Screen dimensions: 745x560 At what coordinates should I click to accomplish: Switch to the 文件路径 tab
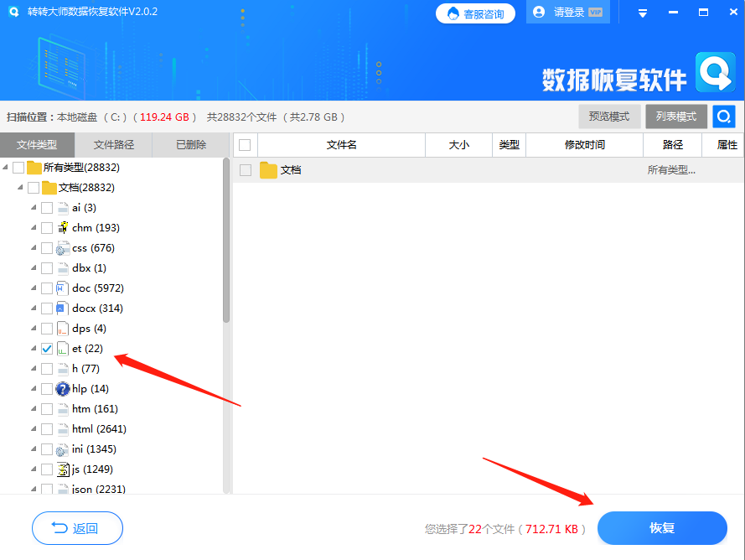tap(114, 144)
